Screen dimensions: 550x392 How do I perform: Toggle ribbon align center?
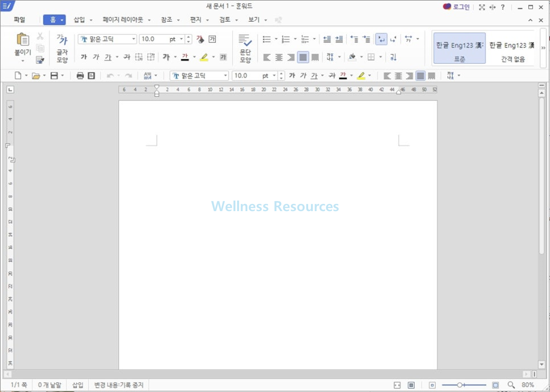coord(279,57)
